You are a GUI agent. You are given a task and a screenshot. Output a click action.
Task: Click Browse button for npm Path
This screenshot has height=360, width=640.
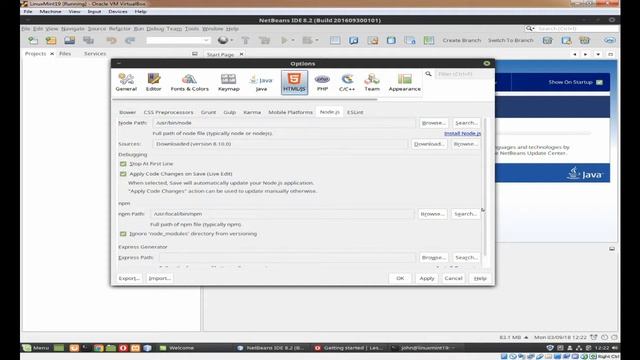[x=432, y=214]
